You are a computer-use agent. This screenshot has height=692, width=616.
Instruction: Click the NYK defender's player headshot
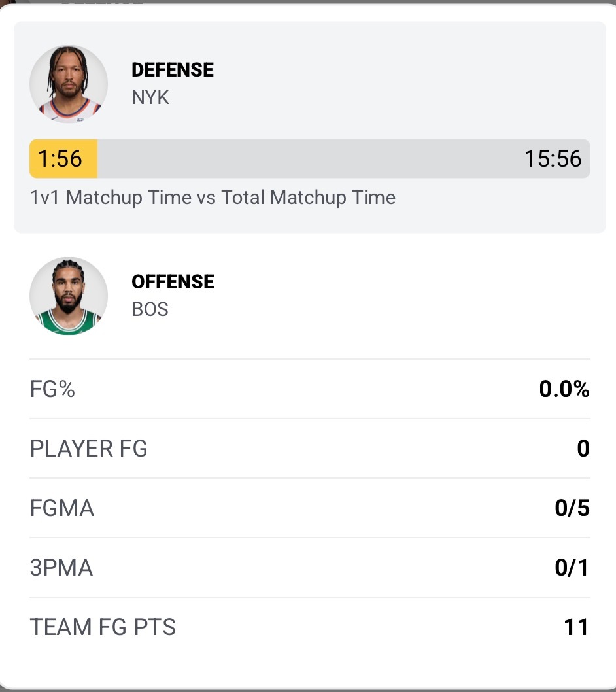[x=69, y=84]
